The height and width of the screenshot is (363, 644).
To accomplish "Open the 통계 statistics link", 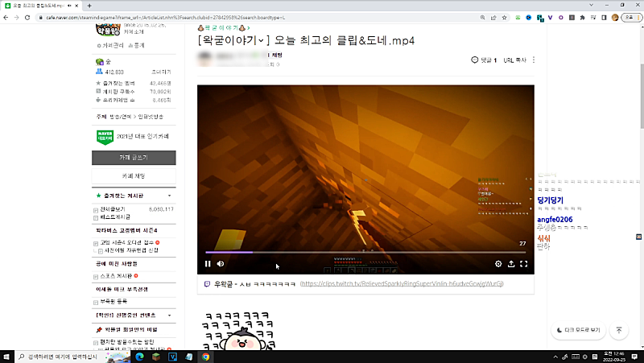I will [x=136, y=46].
